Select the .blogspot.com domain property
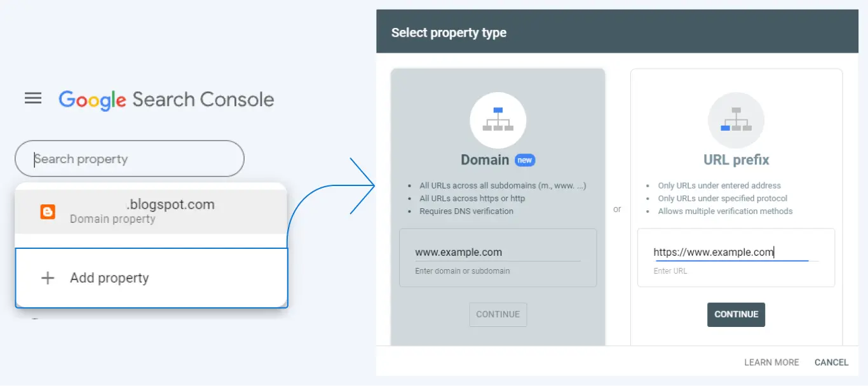868x386 pixels. pos(151,211)
